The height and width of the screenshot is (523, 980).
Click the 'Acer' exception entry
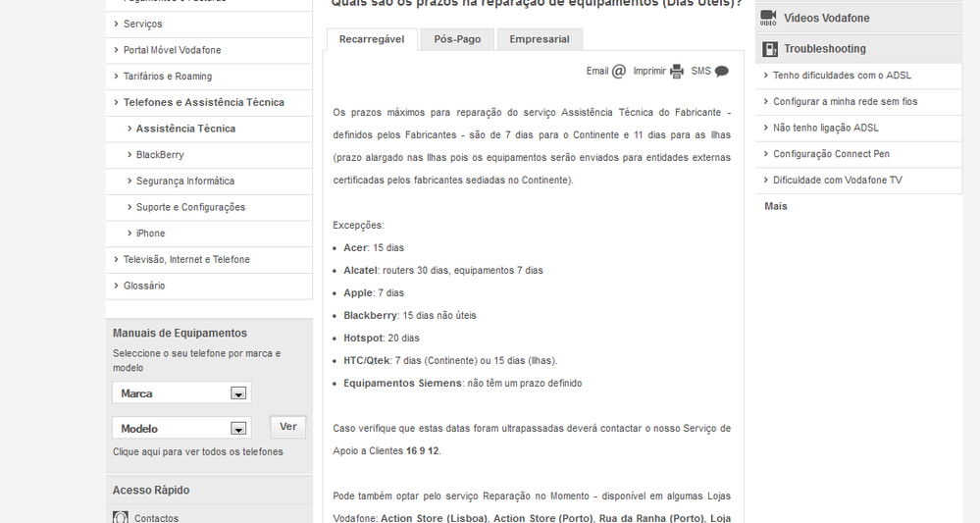(x=374, y=248)
